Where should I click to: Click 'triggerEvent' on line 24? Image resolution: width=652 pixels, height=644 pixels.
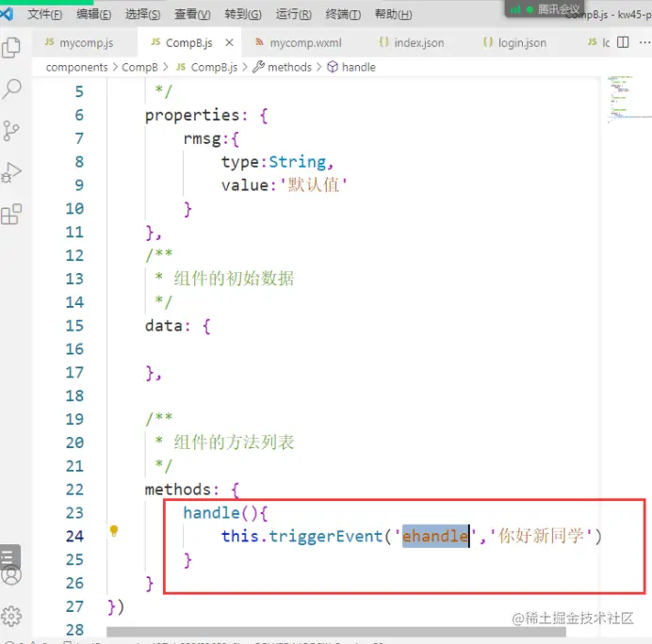pos(325,537)
